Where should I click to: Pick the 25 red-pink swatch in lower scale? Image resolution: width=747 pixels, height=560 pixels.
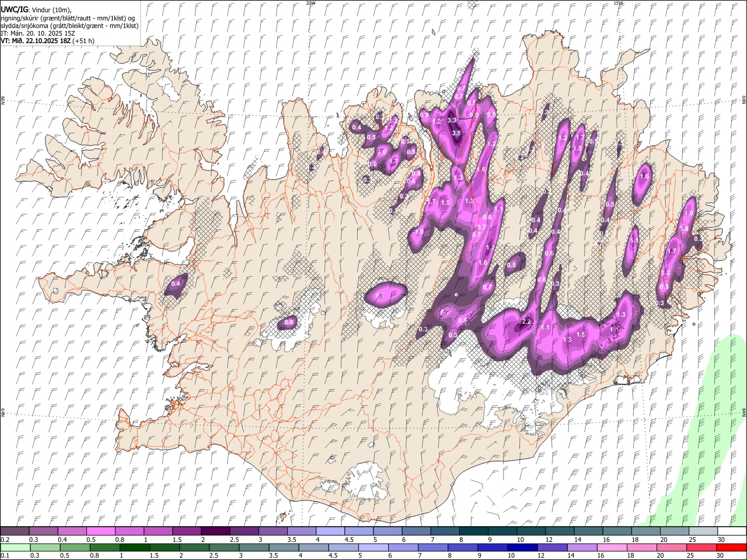[701, 548]
